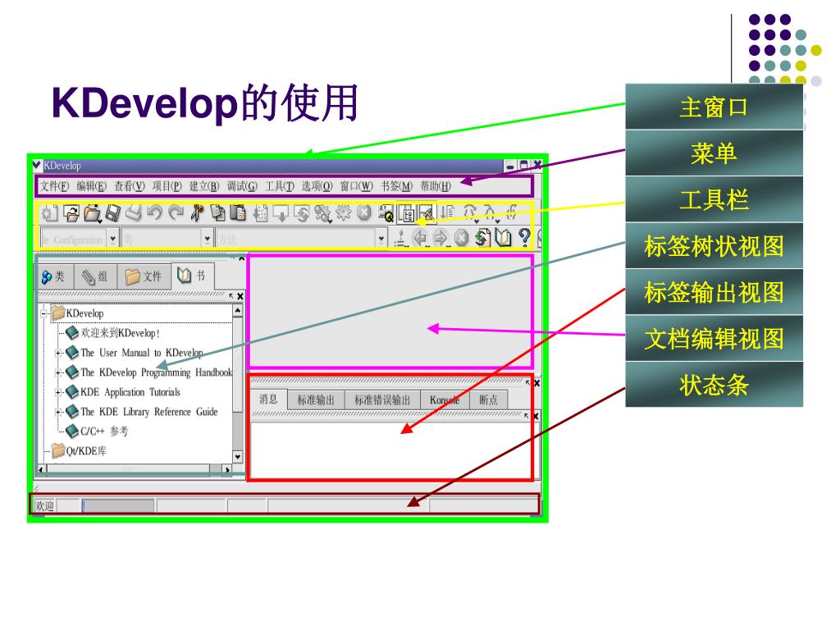
Task: Click the round stop icon beside Forward arrow
Action: click(461, 237)
